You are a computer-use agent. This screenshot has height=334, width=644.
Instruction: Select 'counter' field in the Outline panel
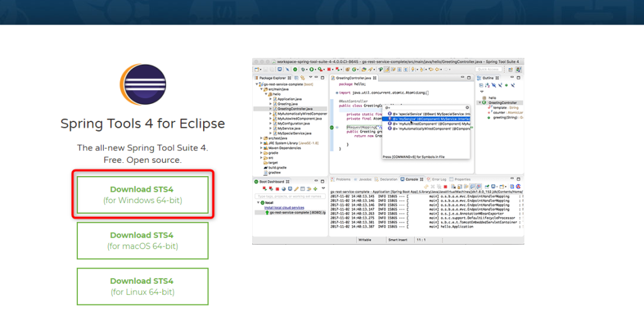505,113
